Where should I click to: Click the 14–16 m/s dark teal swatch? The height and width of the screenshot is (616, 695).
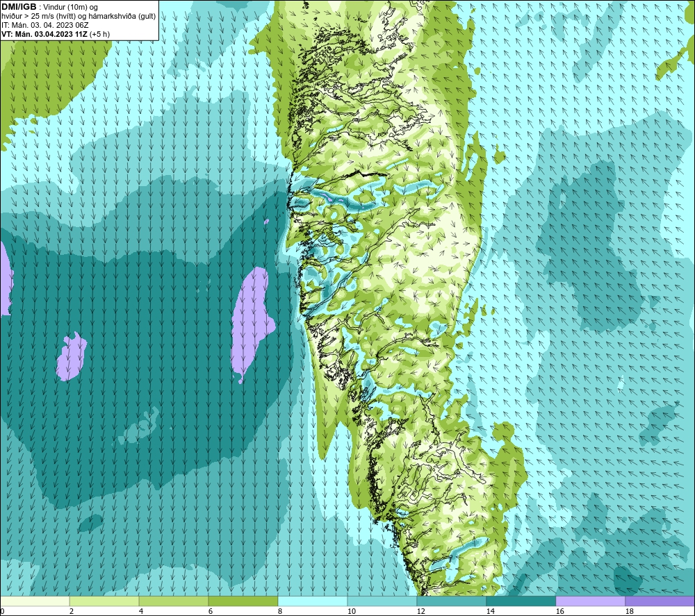tap(521, 601)
